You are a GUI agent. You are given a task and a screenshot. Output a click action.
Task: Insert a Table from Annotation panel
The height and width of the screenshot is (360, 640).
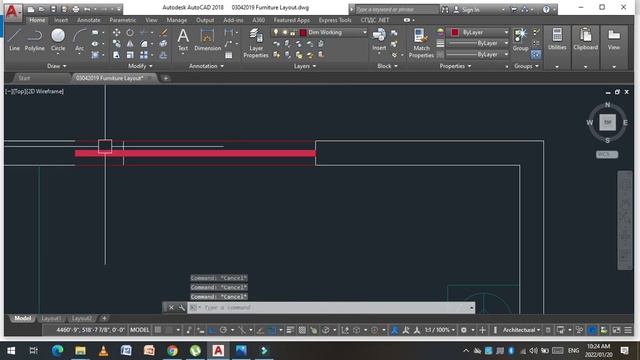[229, 55]
